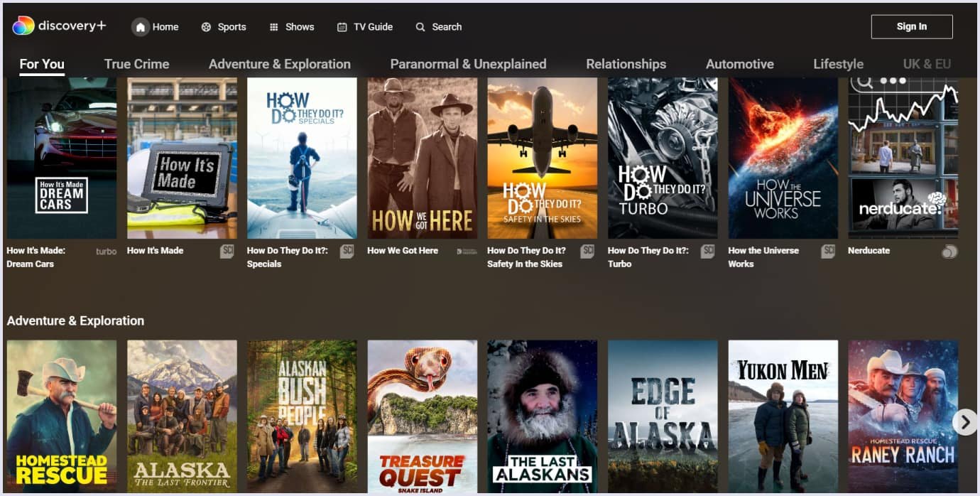Screen dimensions: 980x496
Task: Click the Sports ball icon
Action: (x=206, y=27)
